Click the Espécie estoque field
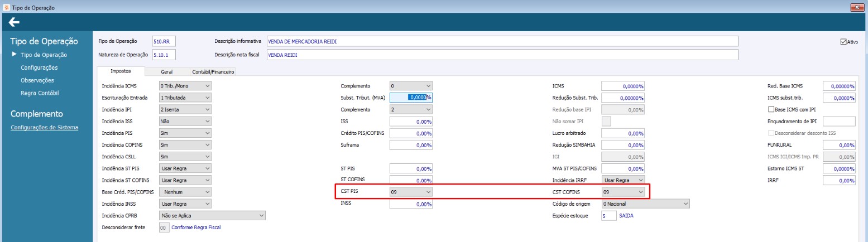The height and width of the screenshot is (242, 868). pos(608,216)
